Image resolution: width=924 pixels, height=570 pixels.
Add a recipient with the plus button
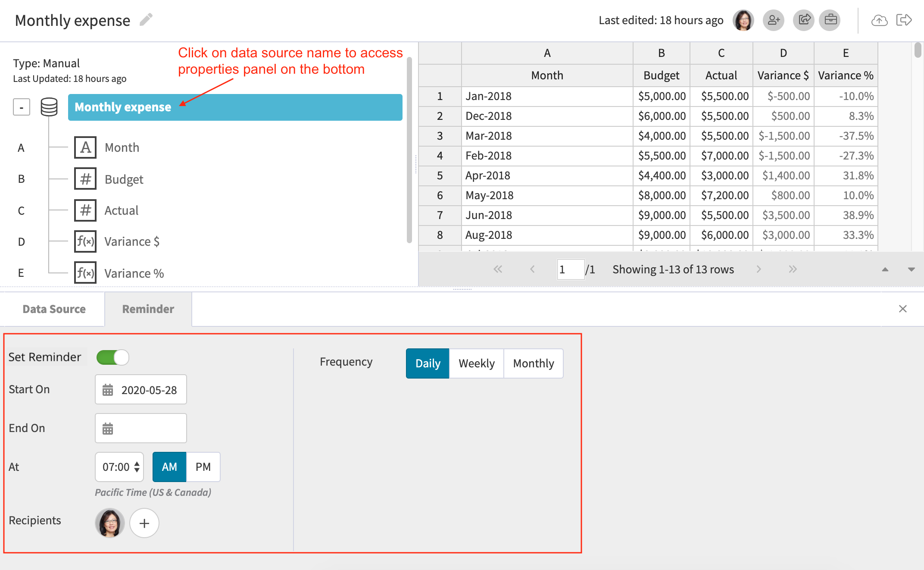pyautogui.click(x=144, y=523)
